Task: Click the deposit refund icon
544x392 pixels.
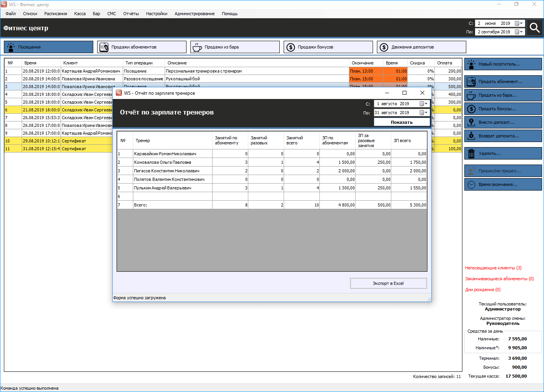Action: click(x=471, y=136)
